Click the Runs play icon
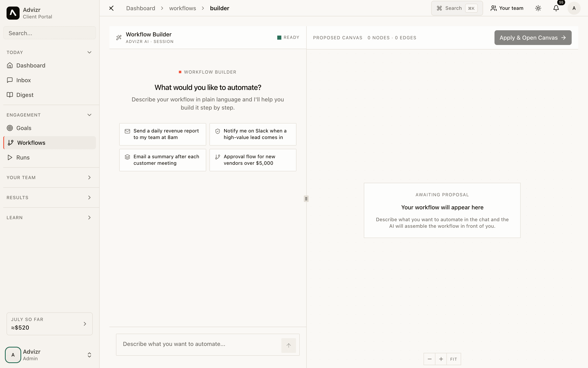The image size is (588, 368). pyautogui.click(x=10, y=157)
